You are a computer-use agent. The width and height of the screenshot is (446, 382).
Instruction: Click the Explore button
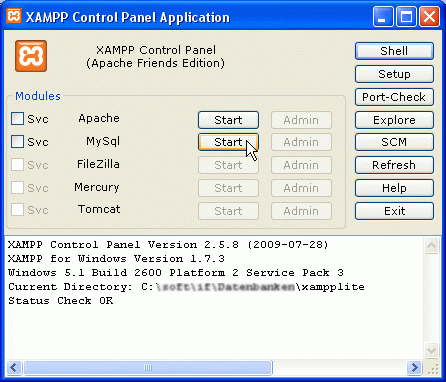[394, 120]
